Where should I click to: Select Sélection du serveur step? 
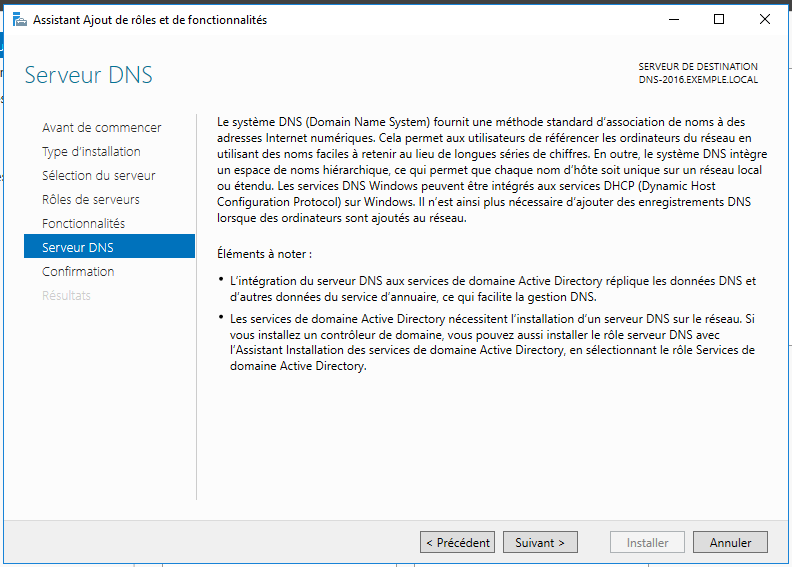pos(98,176)
